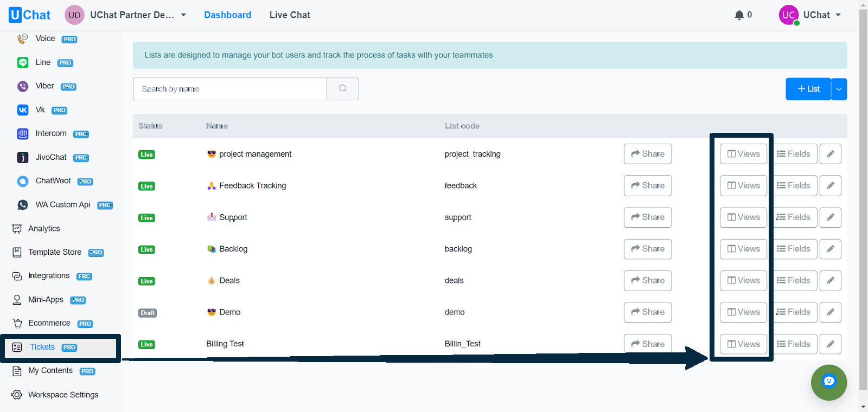
Task: Select Tickets in the sidebar
Action: pyautogui.click(x=42, y=347)
